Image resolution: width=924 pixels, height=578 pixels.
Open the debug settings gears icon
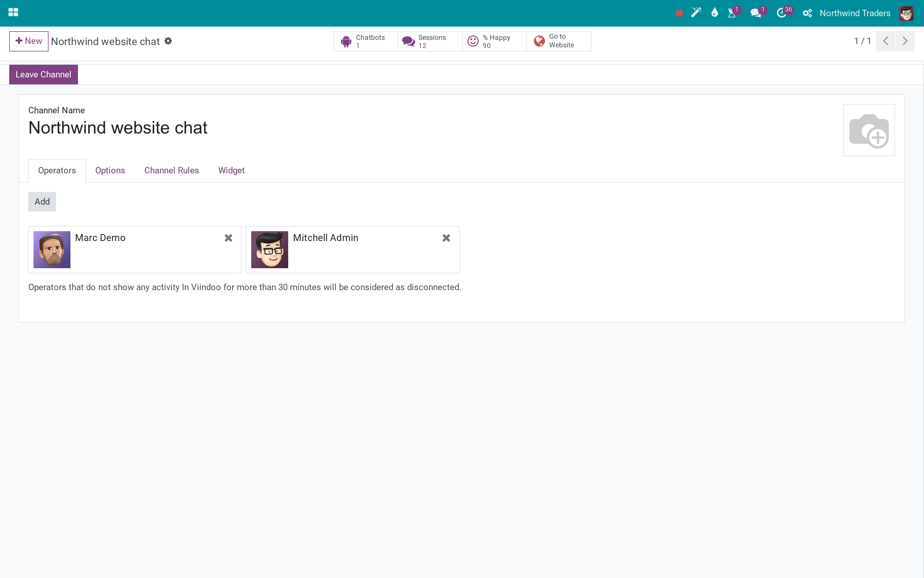point(807,13)
